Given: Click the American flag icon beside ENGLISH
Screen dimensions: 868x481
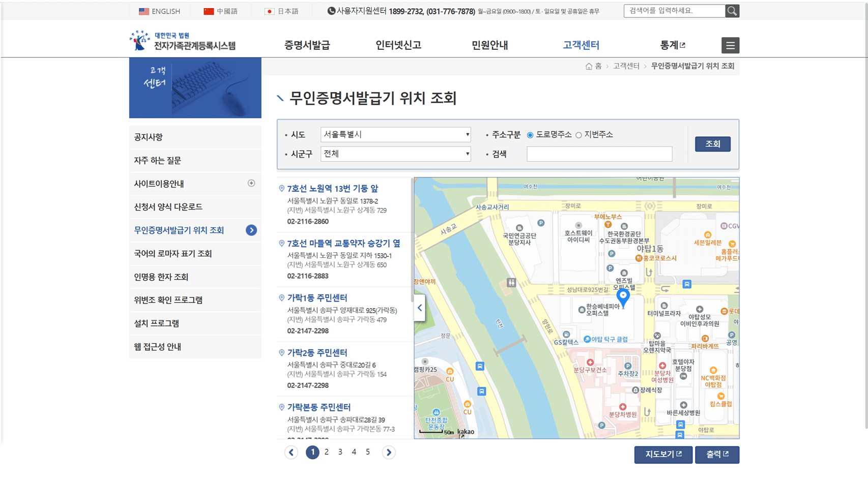Looking at the screenshot, I should pyautogui.click(x=143, y=11).
